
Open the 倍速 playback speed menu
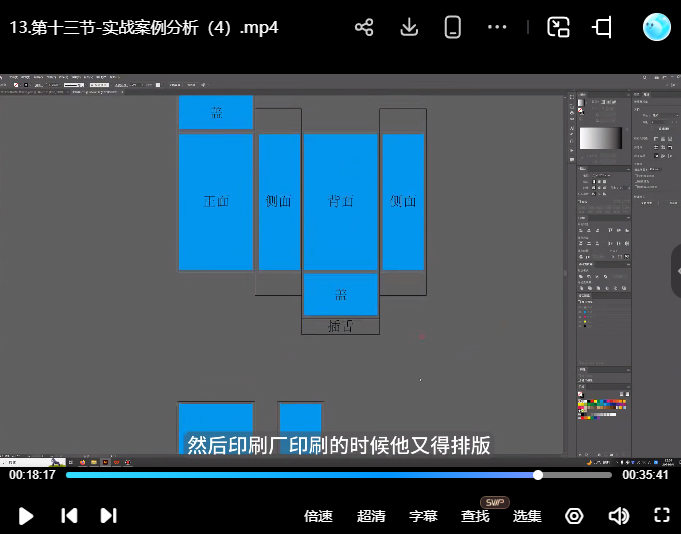[318, 516]
